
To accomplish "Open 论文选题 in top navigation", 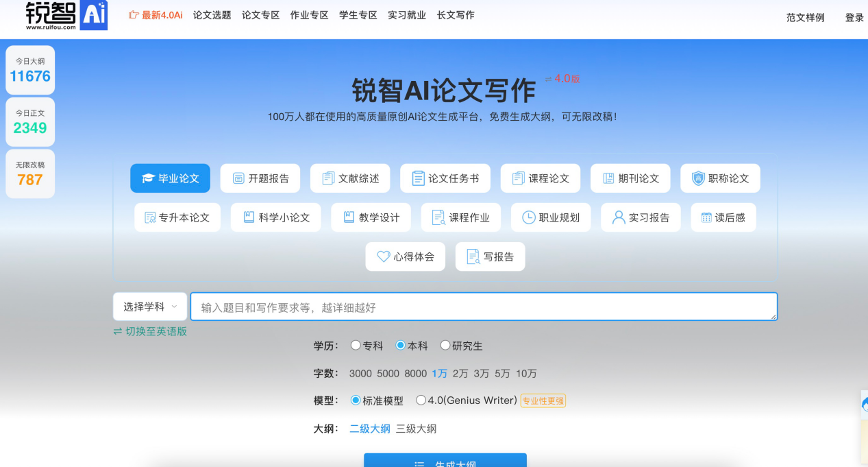I will [212, 15].
